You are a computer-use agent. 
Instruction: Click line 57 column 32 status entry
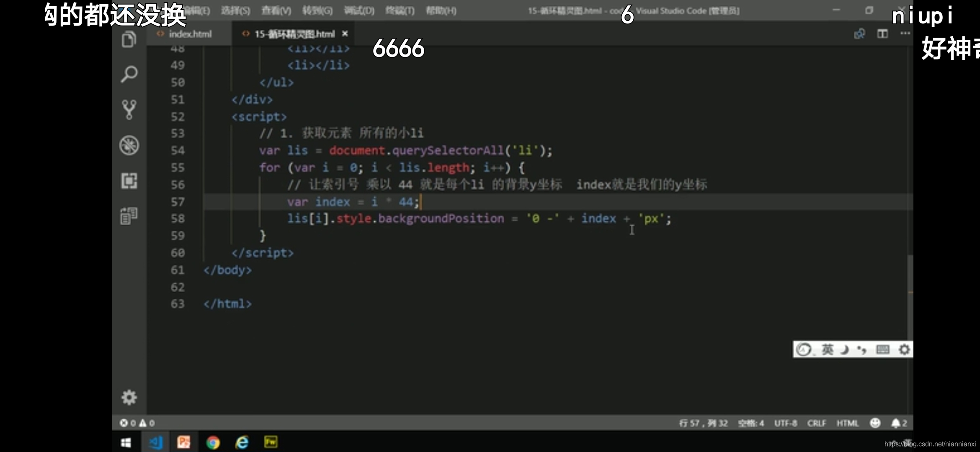703,423
